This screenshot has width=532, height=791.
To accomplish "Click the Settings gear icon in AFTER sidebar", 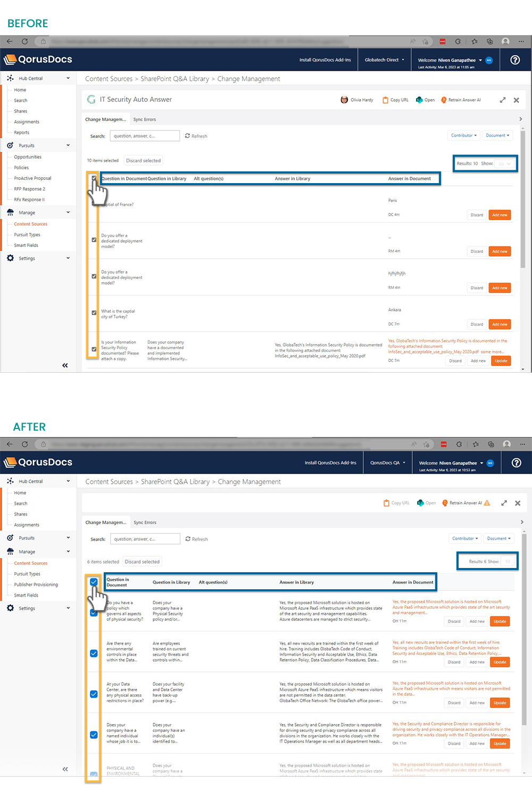I will pyautogui.click(x=10, y=608).
